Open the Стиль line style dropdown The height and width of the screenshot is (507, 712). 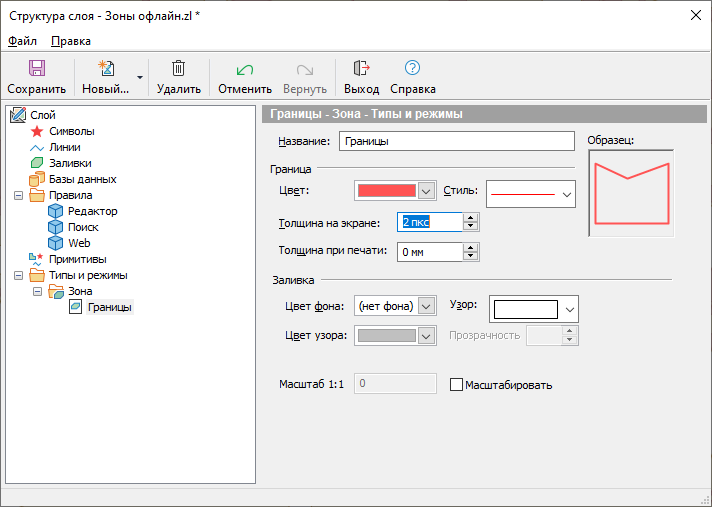tap(568, 194)
